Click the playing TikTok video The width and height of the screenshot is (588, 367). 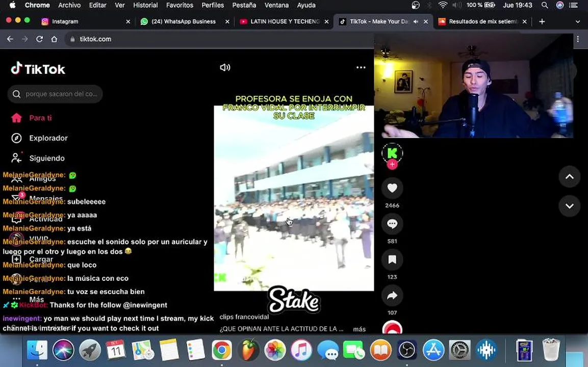coord(294,198)
